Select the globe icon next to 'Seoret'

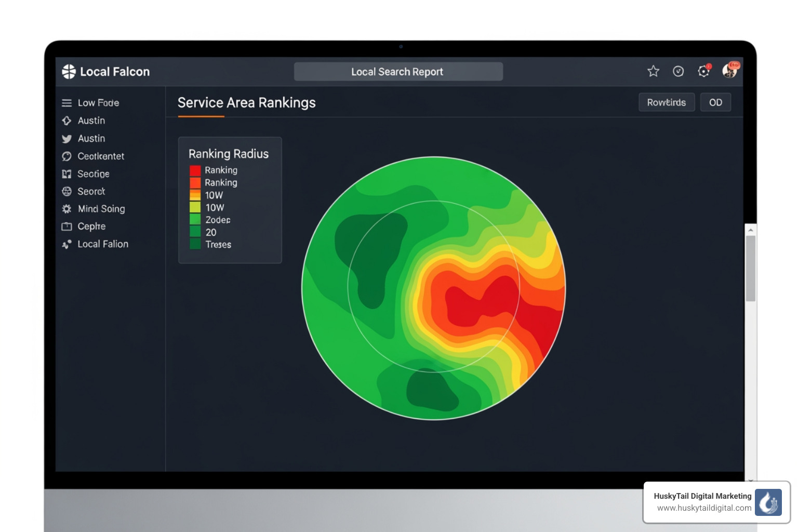click(66, 191)
